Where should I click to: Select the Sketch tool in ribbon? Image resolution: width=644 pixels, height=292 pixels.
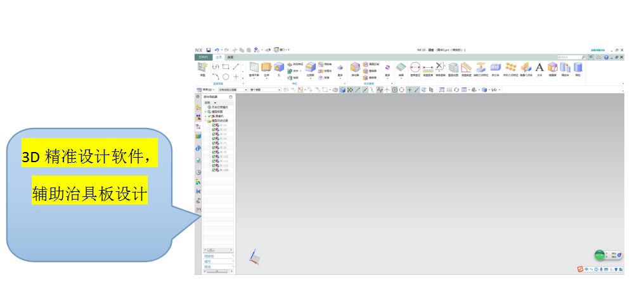click(x=202, y=68)
